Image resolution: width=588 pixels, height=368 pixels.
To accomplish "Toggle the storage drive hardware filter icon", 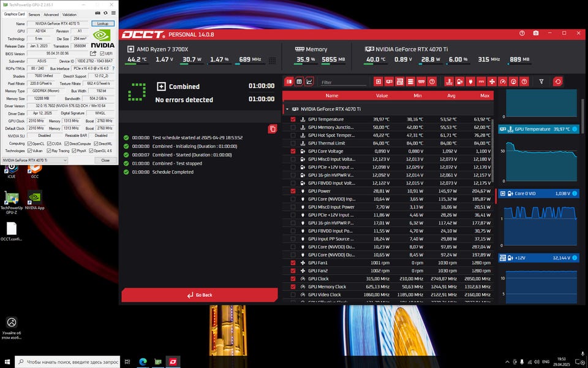I will click(x=410, y=82).
